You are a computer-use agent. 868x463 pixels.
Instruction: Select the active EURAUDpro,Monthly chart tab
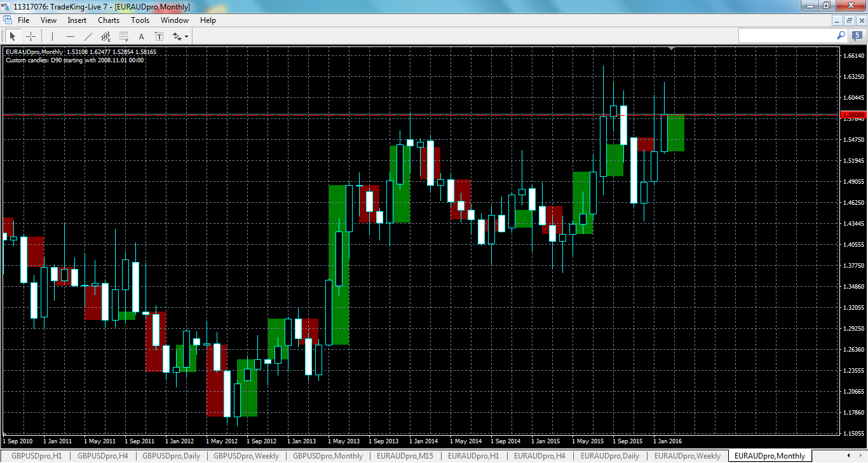click(771, 456)
